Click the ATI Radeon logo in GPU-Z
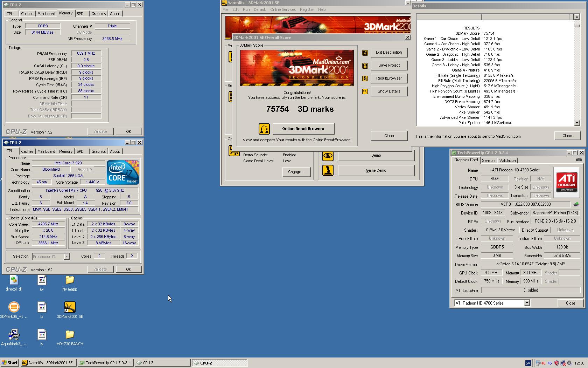This screenshot has width=588, height=368. (x=567, y=182)
